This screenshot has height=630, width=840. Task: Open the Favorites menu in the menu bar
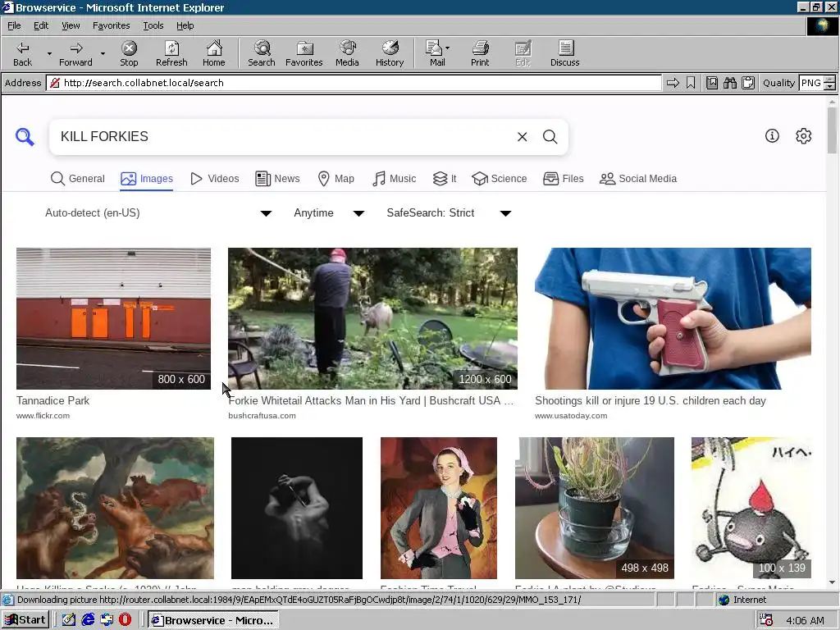click(x=111, y=25)
